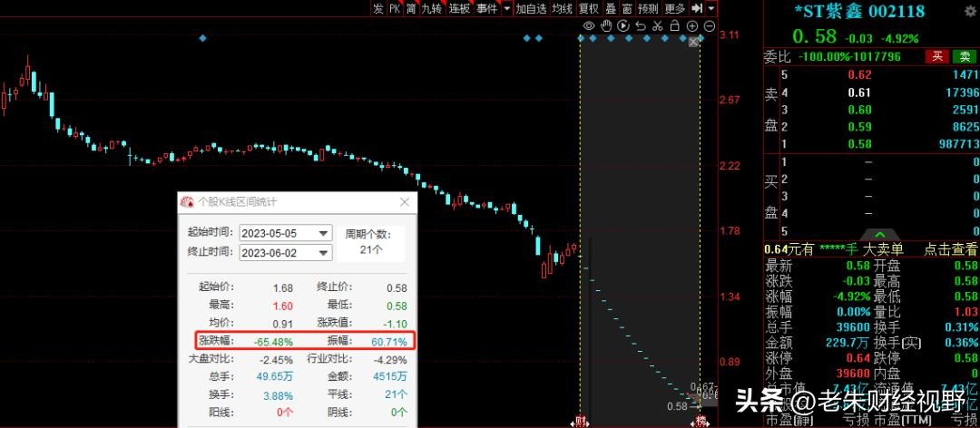Image resolution: width=980 pixels, height=428 pixels.
Task: Zoom in with the plus circle icon
Action: coord(691,25)
